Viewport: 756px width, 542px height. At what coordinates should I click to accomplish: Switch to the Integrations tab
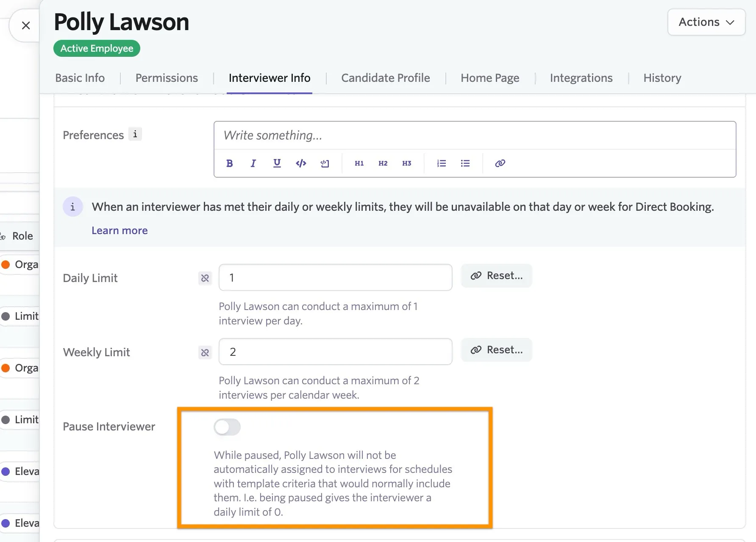(x=581, y=78)
